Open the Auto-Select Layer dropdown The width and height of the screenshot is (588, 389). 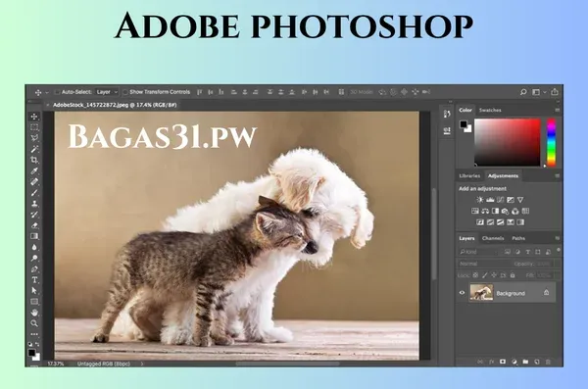pyautogui.click(x=107, y=92)
